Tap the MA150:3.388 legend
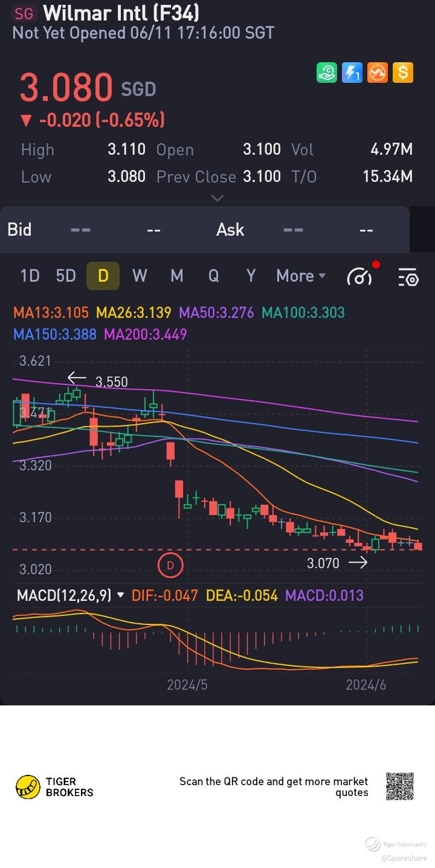The width and height of the screenshot is (435, 868). point(55,334)
